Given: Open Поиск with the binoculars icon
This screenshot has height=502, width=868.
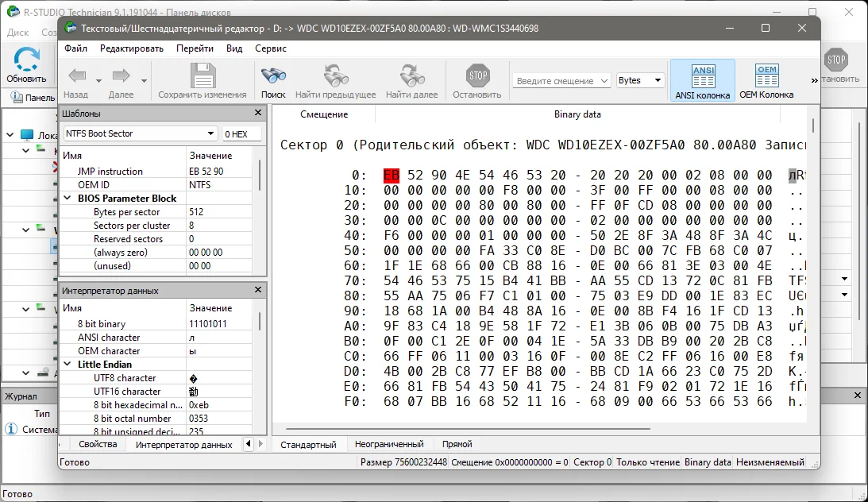Looking at the screenshot, I should [x=273, y=75].
